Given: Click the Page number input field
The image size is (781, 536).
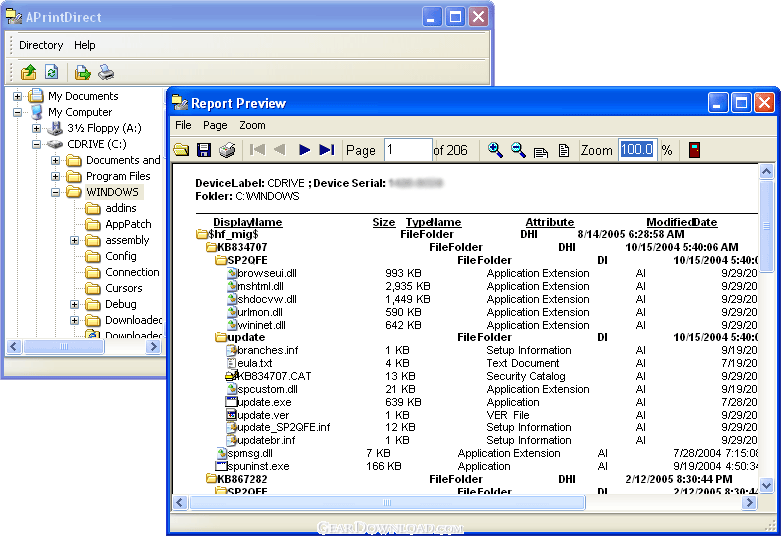Looking at the screenshot, I should [x=407, y=150].
